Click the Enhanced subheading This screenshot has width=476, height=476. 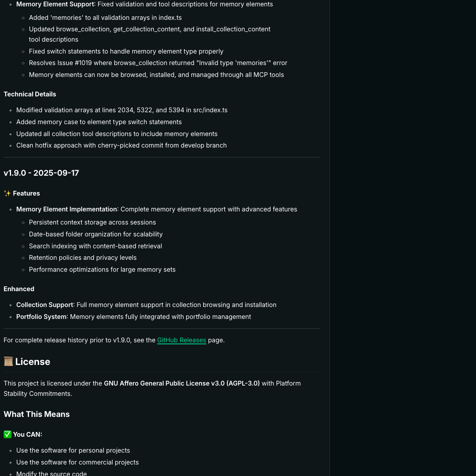[x=19, y=289]
